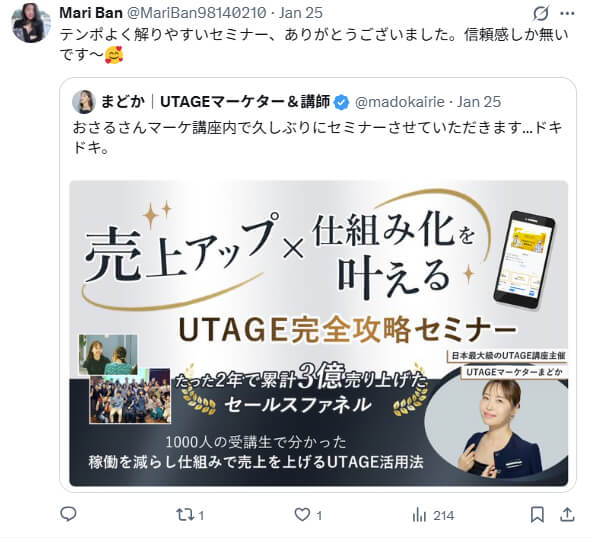Click the verified blue checkmark badge
The image size is (590, 538).
pos(342,102)
